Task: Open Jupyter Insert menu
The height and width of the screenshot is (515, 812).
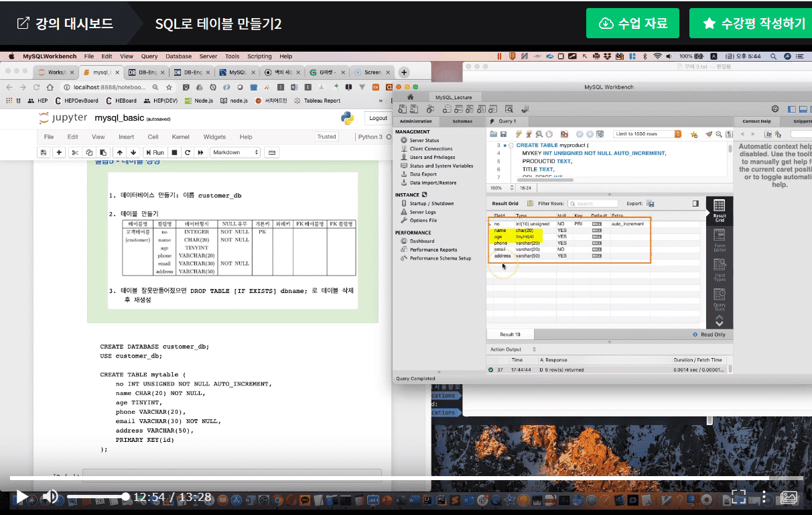Action: [126, 137]
